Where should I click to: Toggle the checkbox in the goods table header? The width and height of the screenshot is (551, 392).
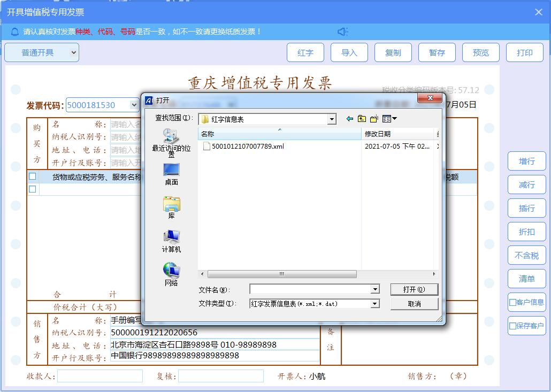pos(32,175)
